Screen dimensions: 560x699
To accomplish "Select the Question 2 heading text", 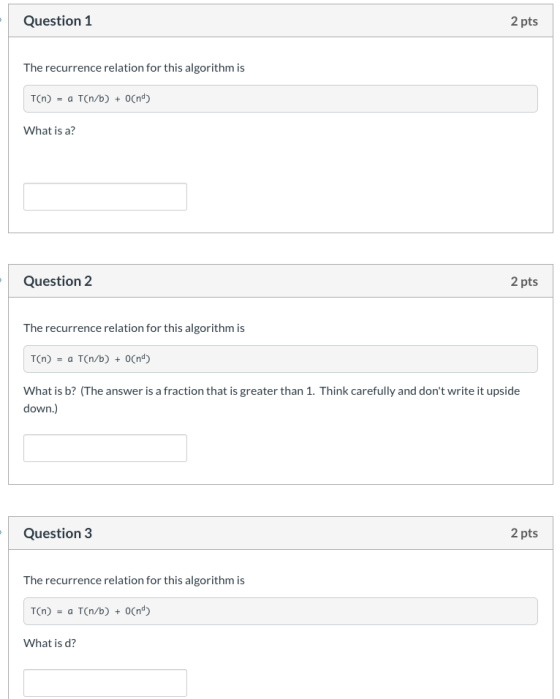I will [x=58, y=281].
